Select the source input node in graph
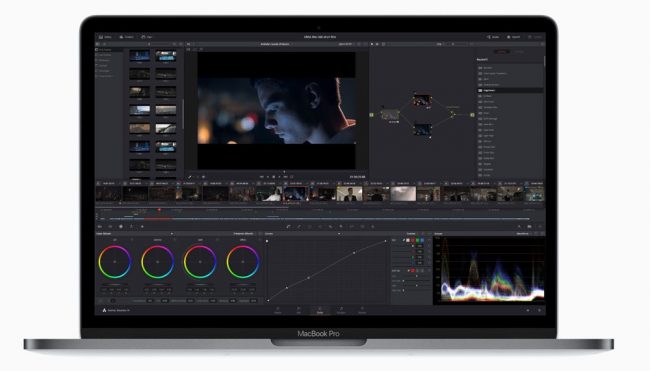650x371 pixels. tap(371, 115)
